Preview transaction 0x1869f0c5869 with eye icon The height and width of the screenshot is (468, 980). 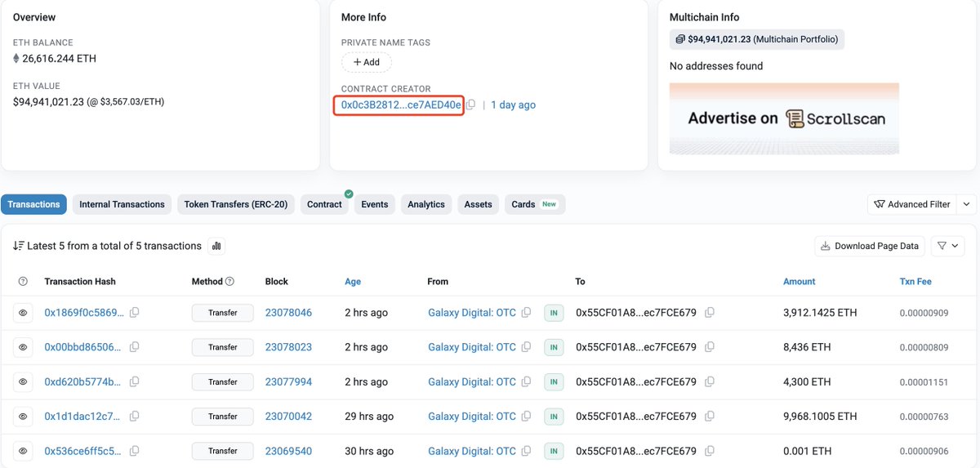23,313
